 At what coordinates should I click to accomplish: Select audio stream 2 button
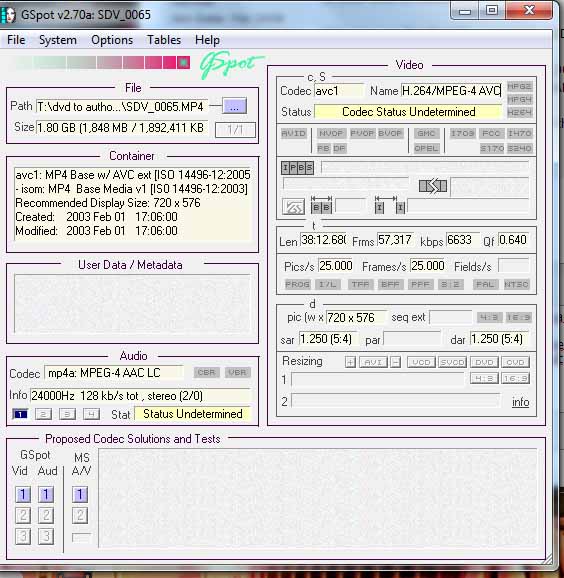click(43, 414)
